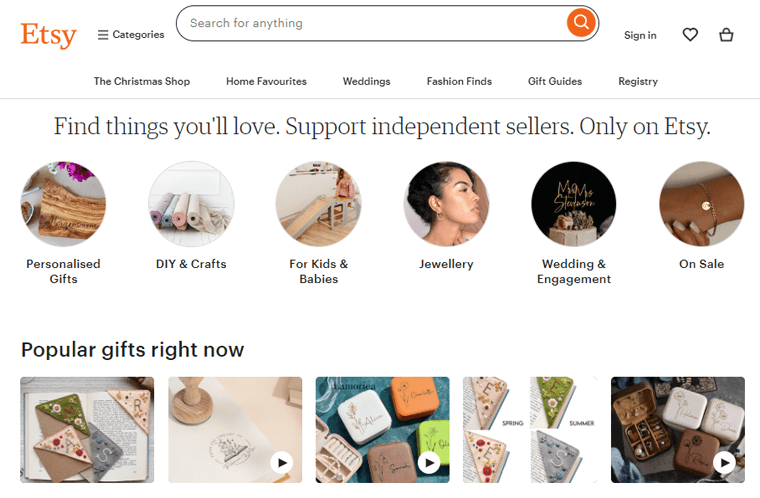
Task: Open the Registry link
Action: pyautogui.click(x=638, y=81)
